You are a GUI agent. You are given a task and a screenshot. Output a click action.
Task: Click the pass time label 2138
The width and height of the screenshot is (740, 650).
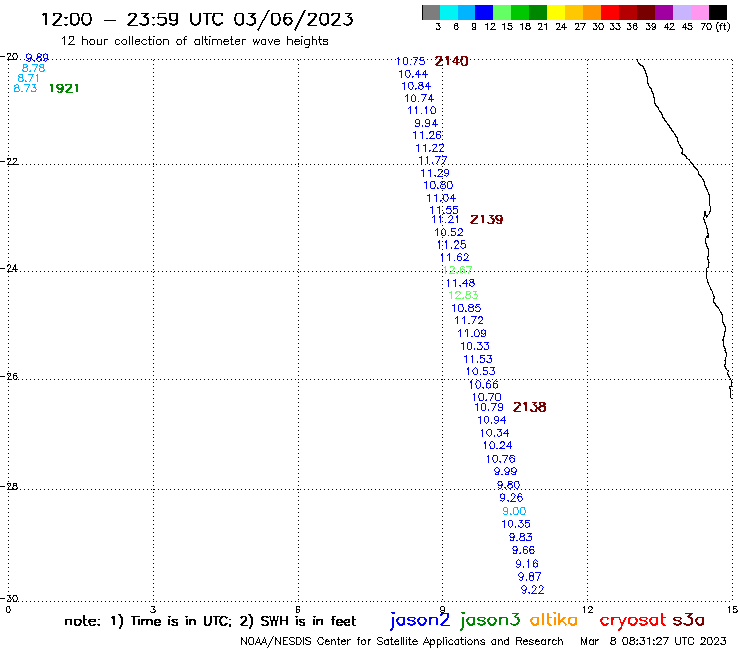(529, 407)
